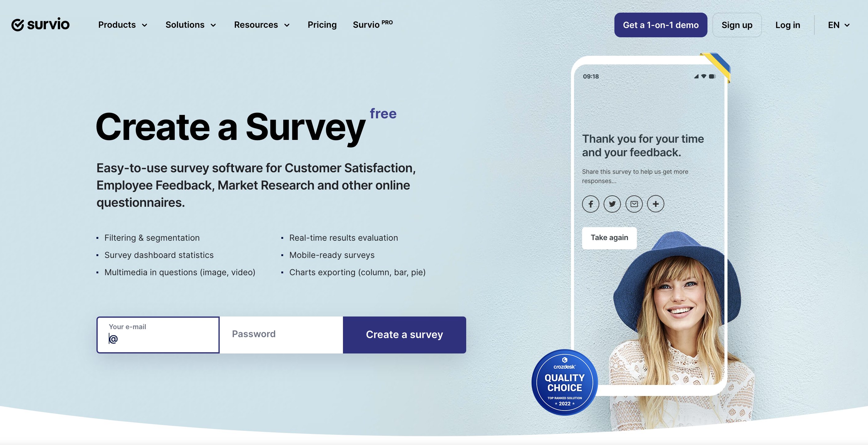Click the email share icon

pyautogui.click(x=634, y=203)
